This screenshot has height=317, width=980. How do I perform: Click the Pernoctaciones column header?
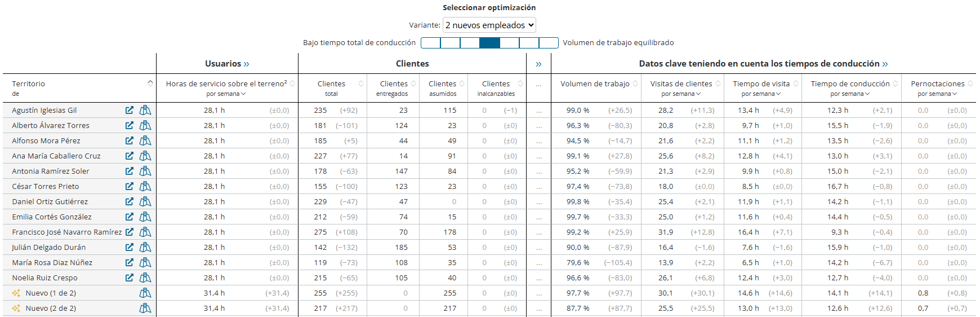[937, 83]
